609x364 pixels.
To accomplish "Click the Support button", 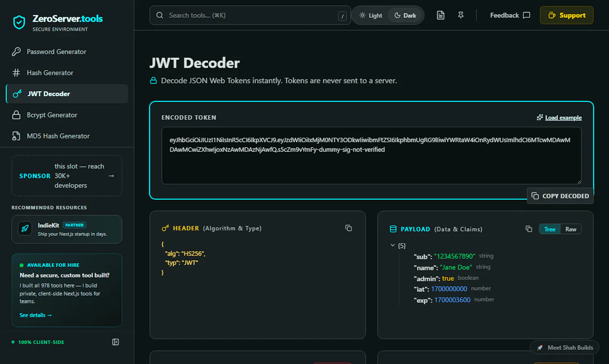I will tap(566, 15).
